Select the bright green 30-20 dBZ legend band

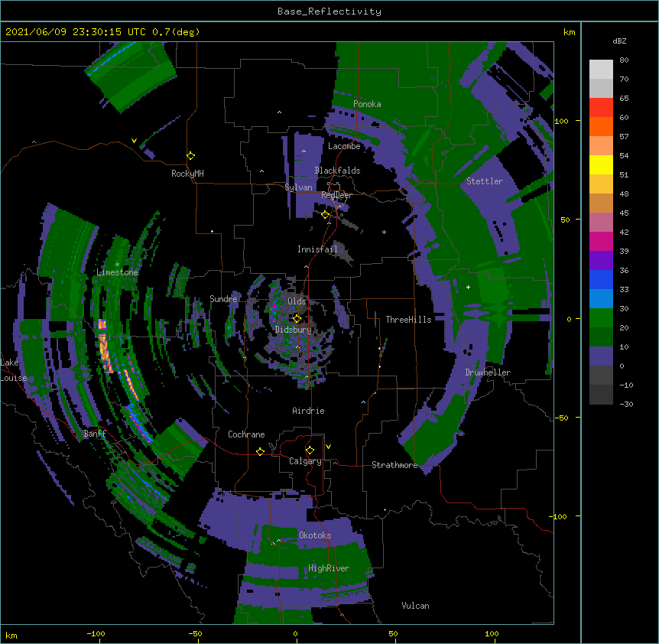[601, 318]
